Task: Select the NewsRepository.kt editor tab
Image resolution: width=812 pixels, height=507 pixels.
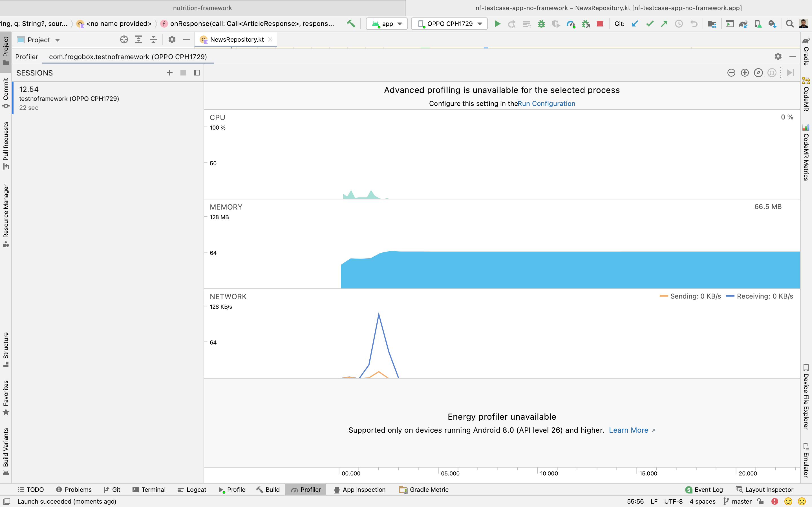Action: (237, 39)
